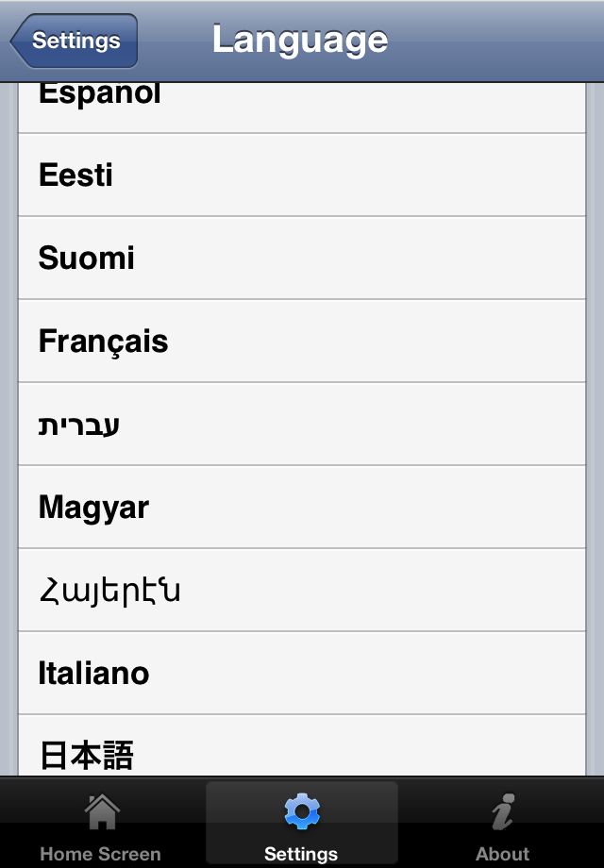
Task: Select the Settings tab label
Action: pyautogui.click(x=301, y=854)
